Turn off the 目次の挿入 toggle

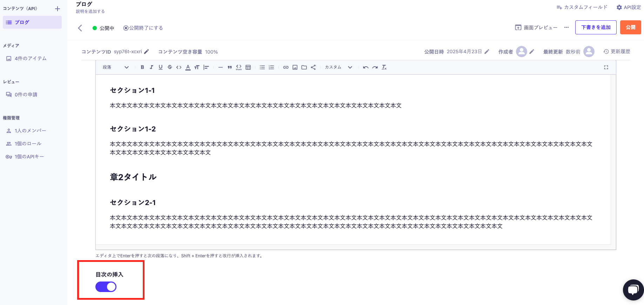tap(106, 287)
